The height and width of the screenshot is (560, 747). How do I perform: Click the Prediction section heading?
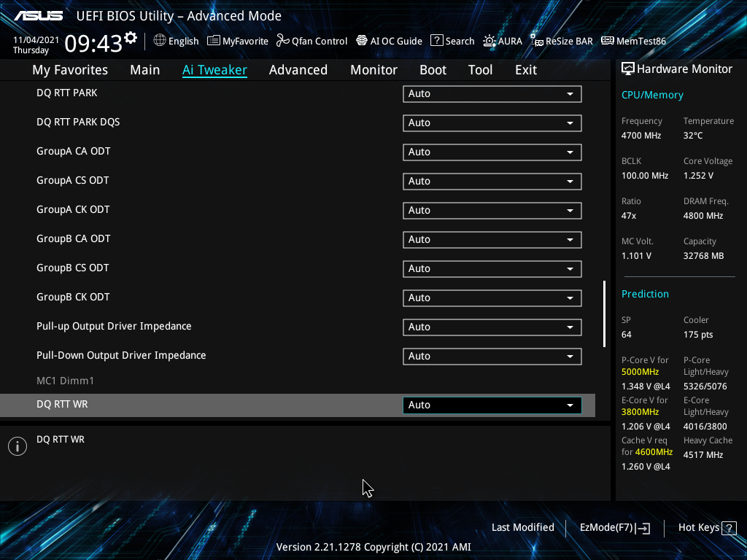tap(645, 295)
